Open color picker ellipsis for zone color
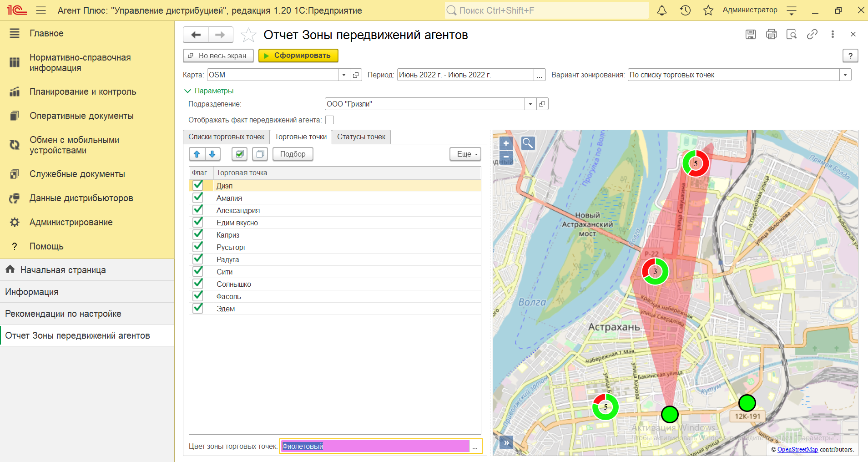 (475, 446)
